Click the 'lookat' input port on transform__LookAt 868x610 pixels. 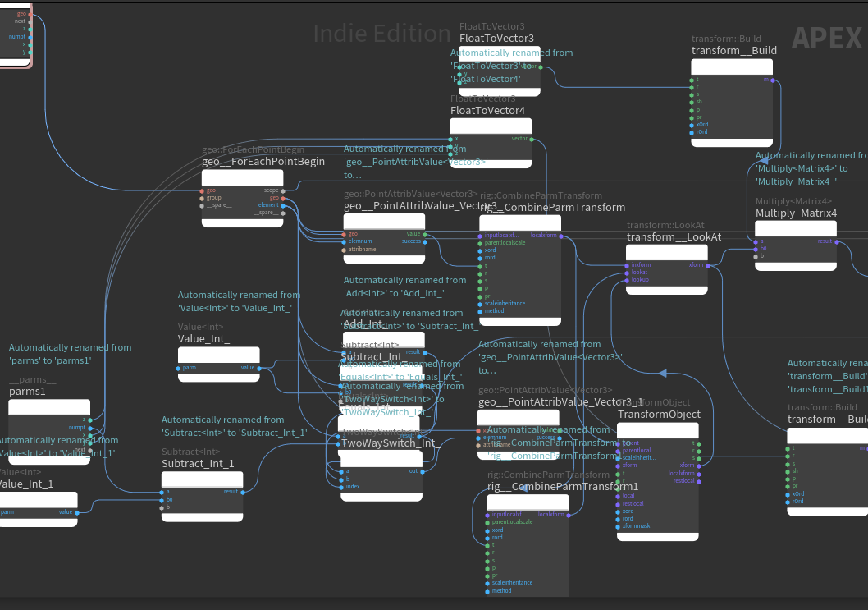click(x=627, y=273)
